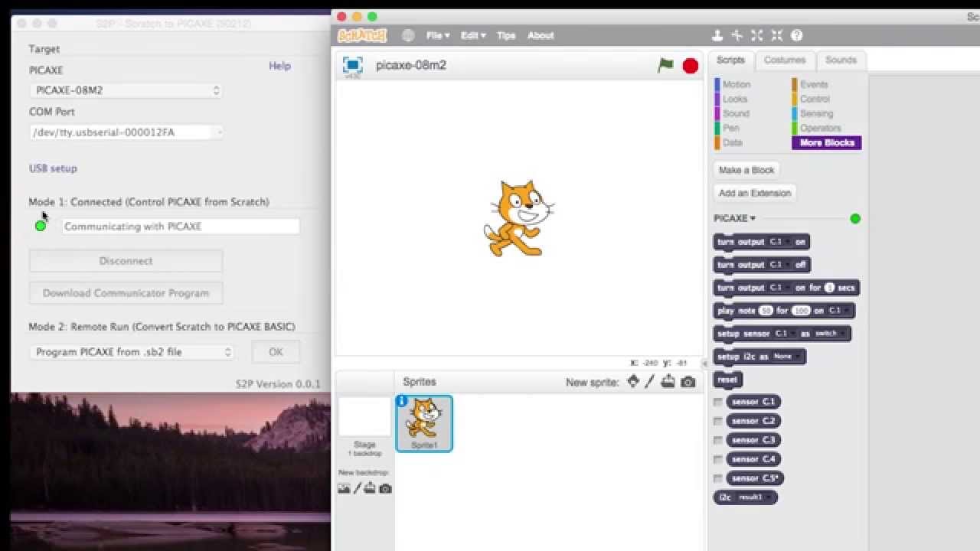
Task: Choose new backdrop from library icon
Action: click(344, 488)
